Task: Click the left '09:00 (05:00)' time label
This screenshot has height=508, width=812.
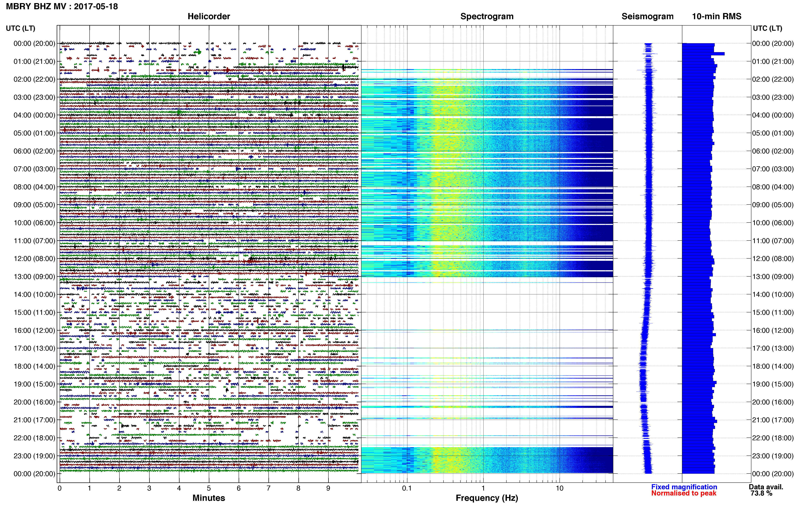Action: click(34, 205)
